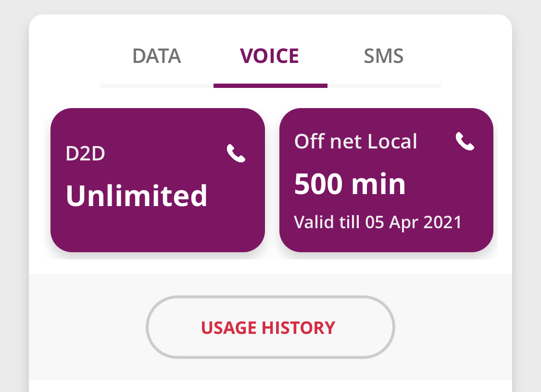
Task: Click the "500 min" balance value
Action: 350,184
